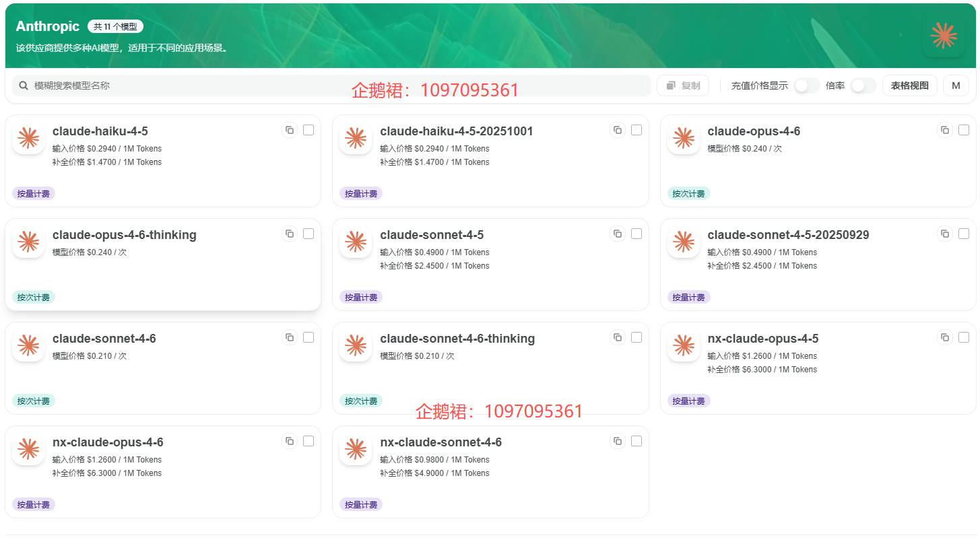Tick the claude-haiku-4-5 checkbox
The image size is (980, 546).
308,130
